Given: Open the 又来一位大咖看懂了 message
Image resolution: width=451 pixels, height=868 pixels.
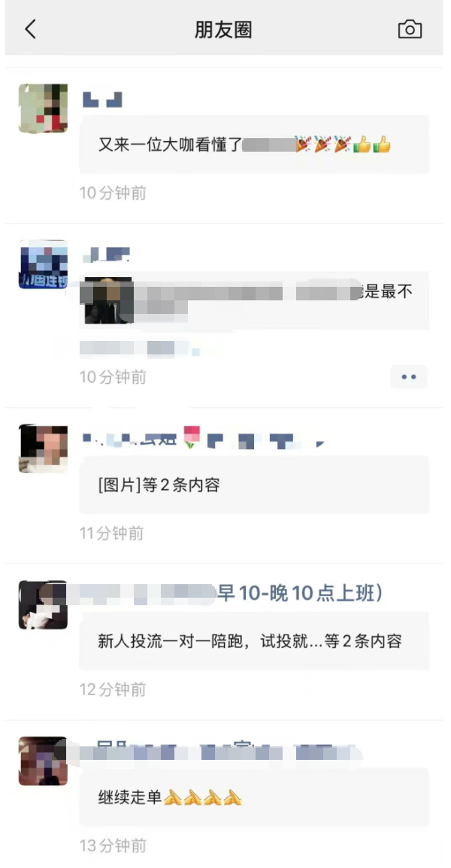Looking at the screenshot, I should [254, 145].
